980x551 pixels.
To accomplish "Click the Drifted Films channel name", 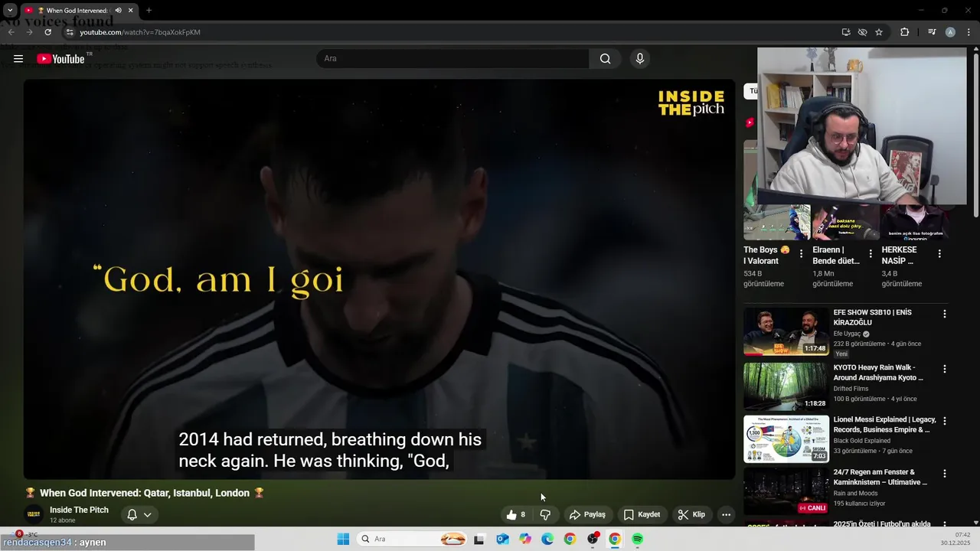I will click(851, 389).
